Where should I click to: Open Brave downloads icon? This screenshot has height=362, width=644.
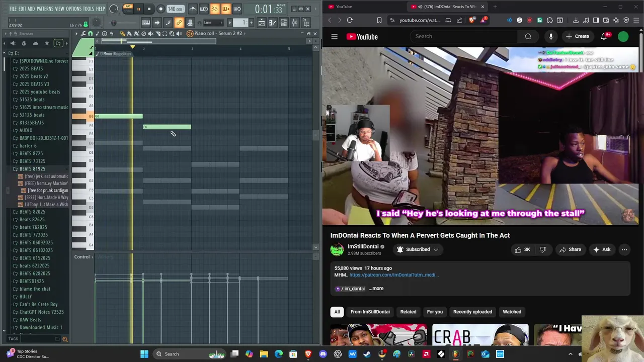click(x=576, y=20)
